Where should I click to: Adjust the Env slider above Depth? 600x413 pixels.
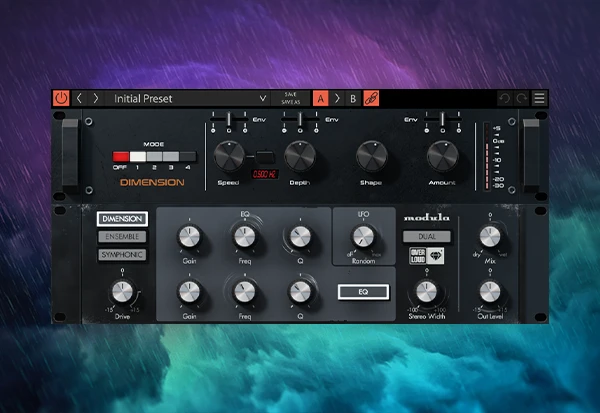click(300, 119)
